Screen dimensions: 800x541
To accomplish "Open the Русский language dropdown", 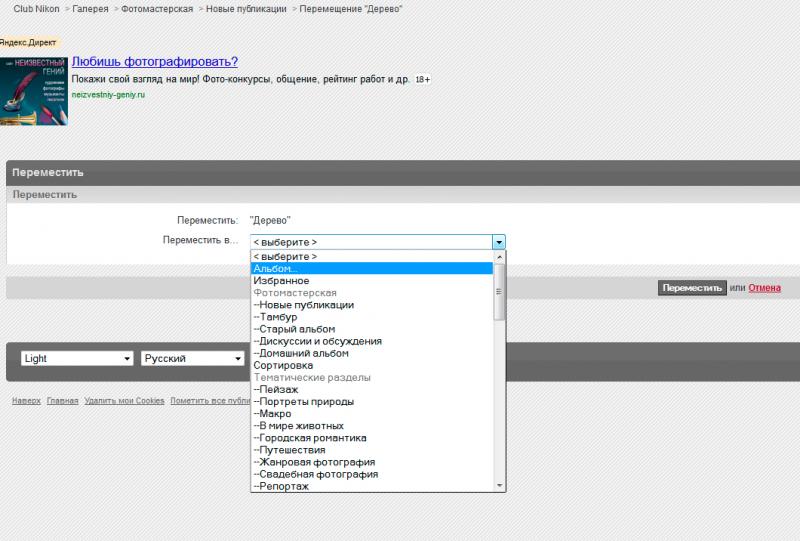I will (x=192, y=358).
